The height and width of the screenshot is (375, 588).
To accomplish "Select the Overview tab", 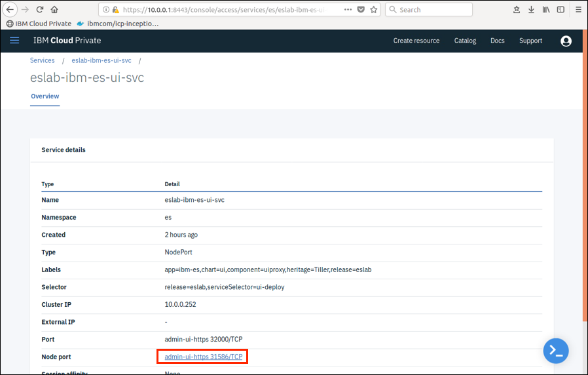I will click(45, 96).
